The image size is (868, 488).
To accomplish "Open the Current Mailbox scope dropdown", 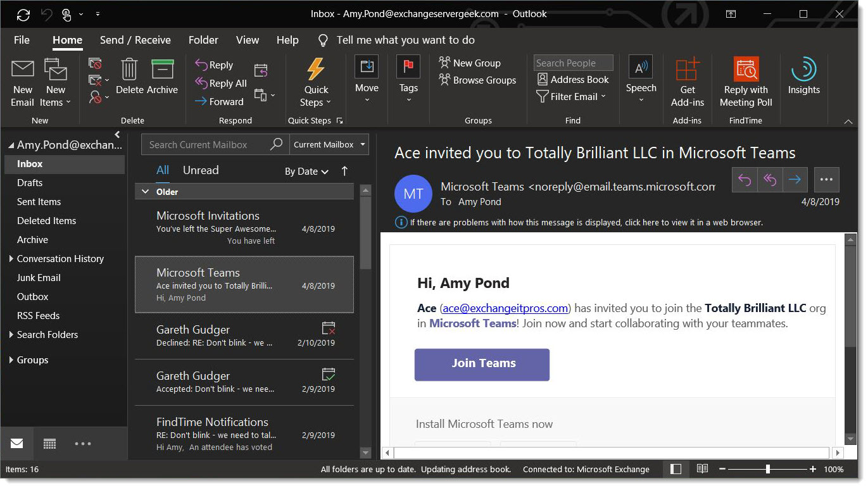I will [x=329, y=144].
